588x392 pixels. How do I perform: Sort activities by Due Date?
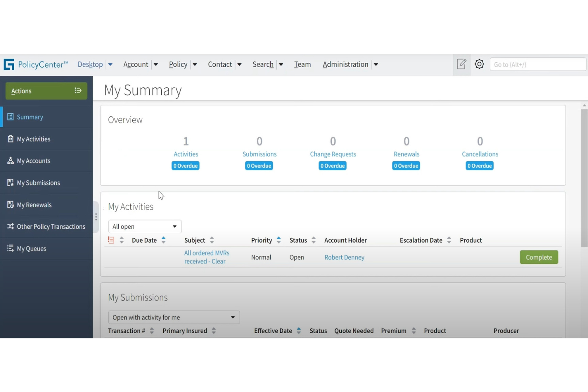pyautogui.click(x=163, y=240)
